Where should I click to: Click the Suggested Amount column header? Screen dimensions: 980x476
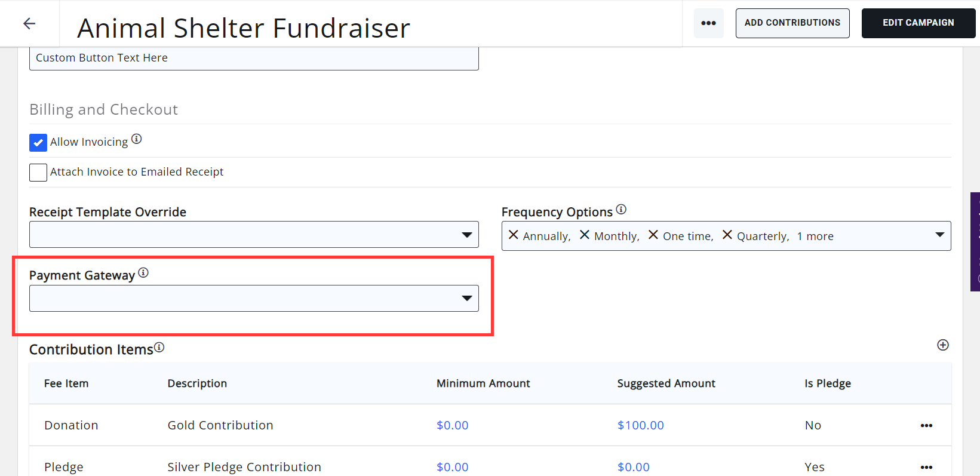tap(666, 383)
